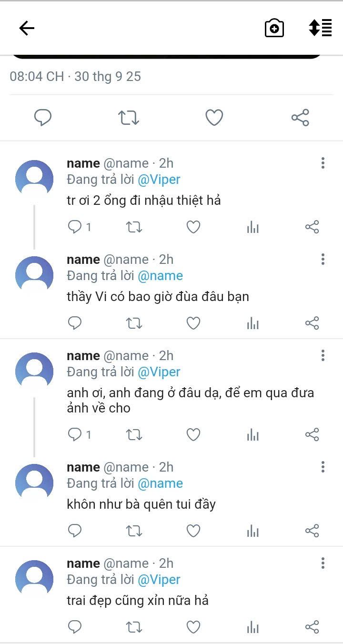Open options for "thầy Vi" reply
This screenshot has height=644, width=343.
[x=323, y=260]
